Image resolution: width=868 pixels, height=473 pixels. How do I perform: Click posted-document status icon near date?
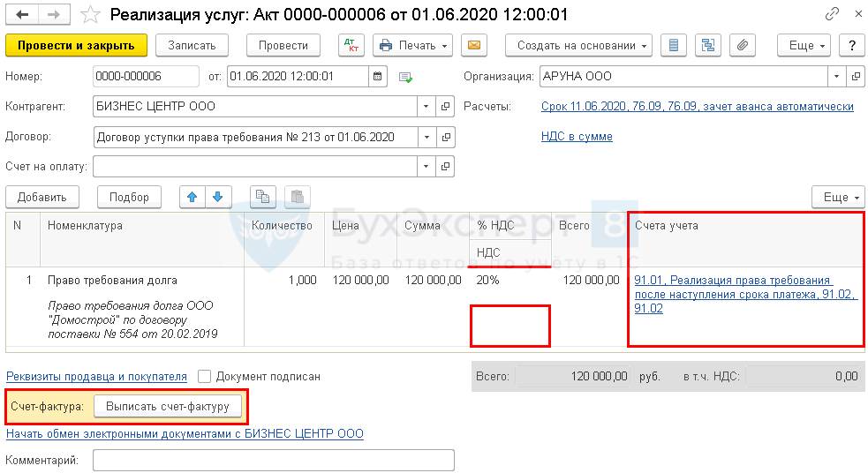click(406, 77)
